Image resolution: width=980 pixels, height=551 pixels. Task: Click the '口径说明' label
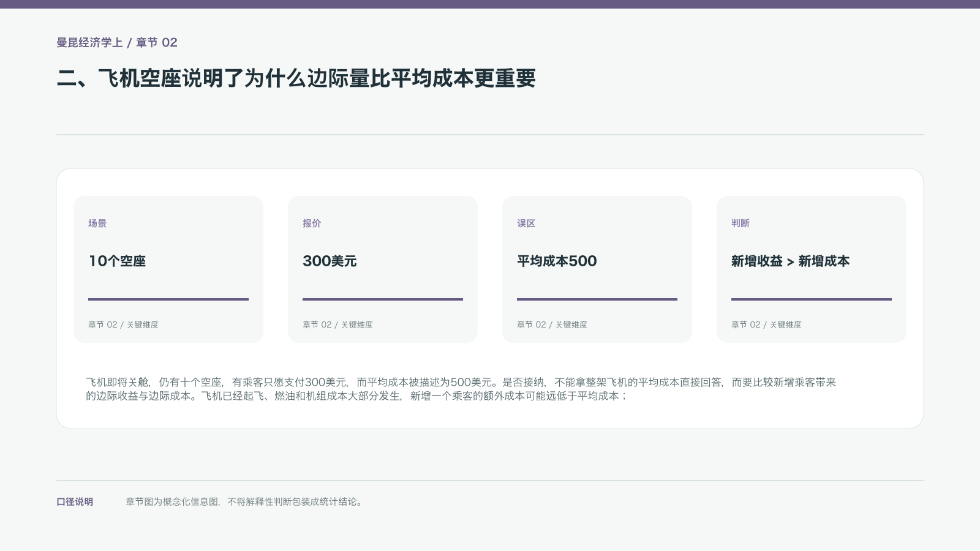75,501
